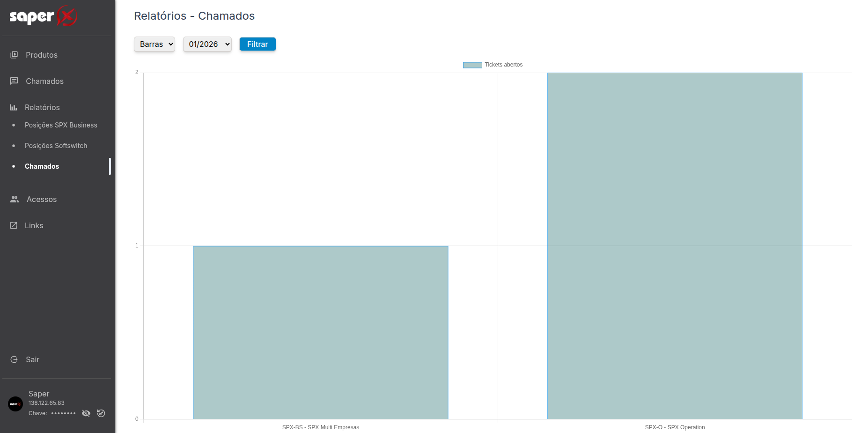Collapse the Relatórios submenu
This screenshot has height=433, width=868.
coord(42,107)
